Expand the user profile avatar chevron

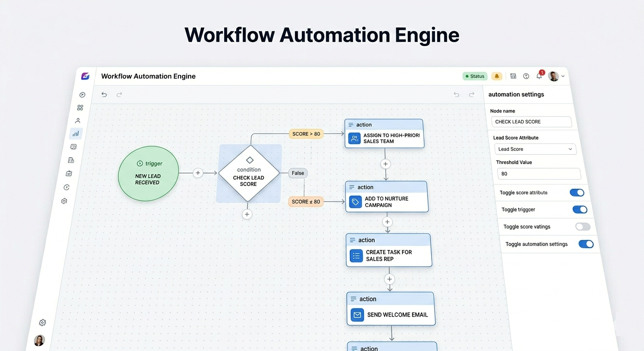click(563, 76)
